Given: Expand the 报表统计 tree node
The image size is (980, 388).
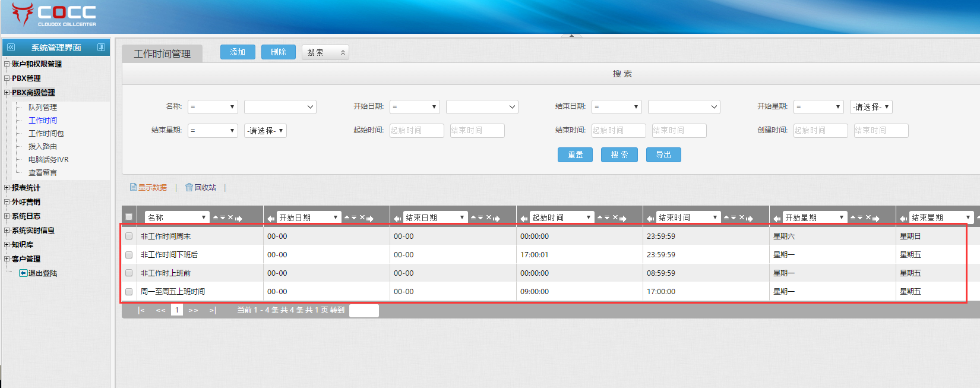Looking at the screenshot, I should pyautogui.click(x=7, y=188).
